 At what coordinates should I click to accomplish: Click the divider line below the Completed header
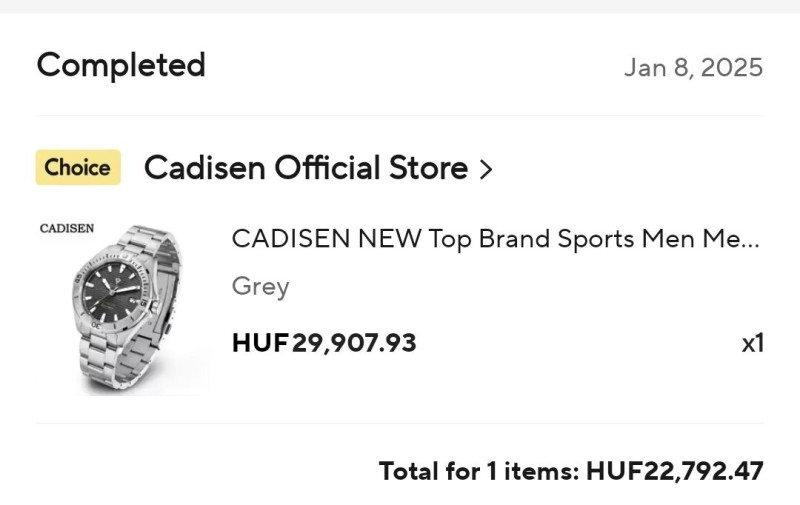400,116
